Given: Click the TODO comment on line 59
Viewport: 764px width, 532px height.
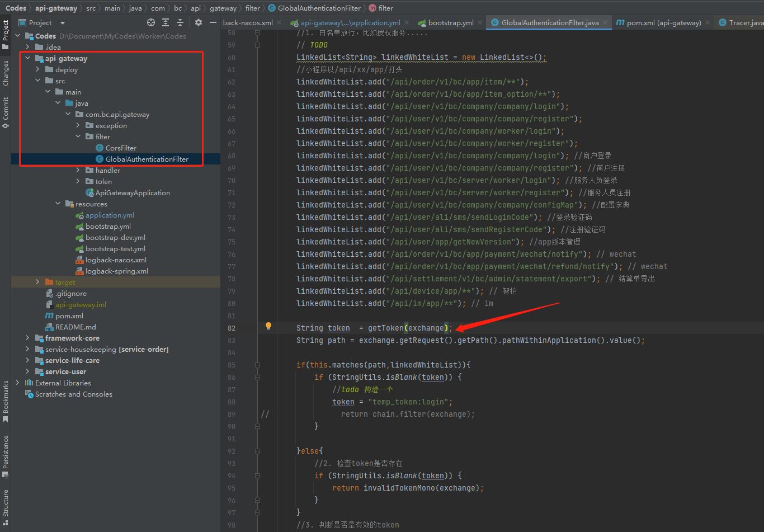Looking at the screenshot, I should click(312, 45).
